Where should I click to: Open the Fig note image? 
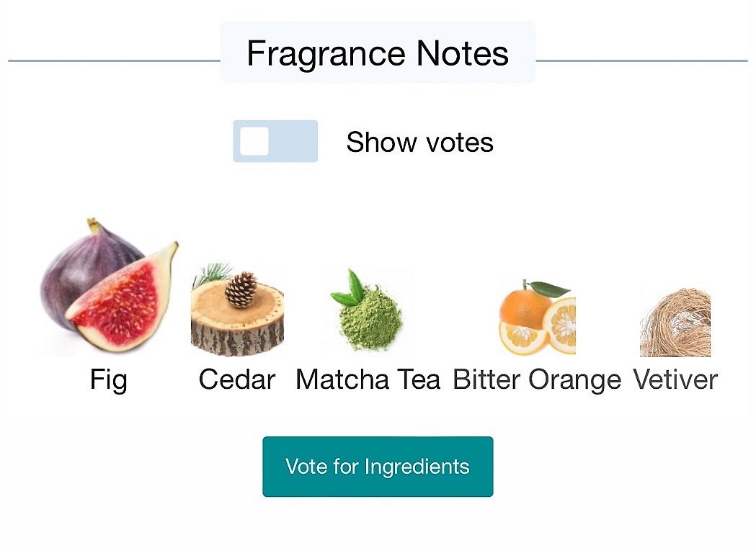(x=110, y=287)
